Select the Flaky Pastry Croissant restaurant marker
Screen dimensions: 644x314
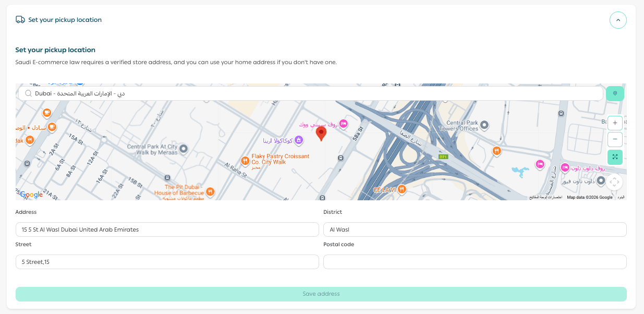pos(245,160)
